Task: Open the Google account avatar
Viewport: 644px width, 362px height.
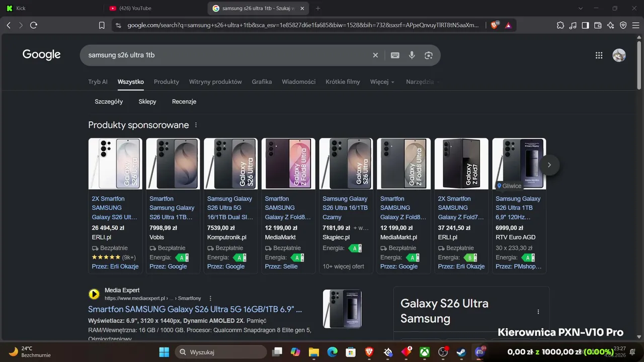Action: point(619,55)
